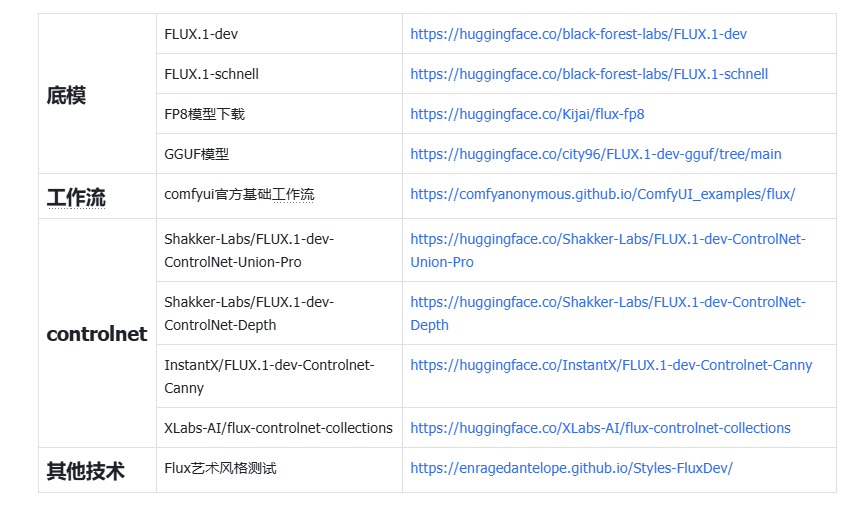Open the ComfyUI_examples flux link
The height and width of the screenshot is (514, 858).
pos(602,194)
